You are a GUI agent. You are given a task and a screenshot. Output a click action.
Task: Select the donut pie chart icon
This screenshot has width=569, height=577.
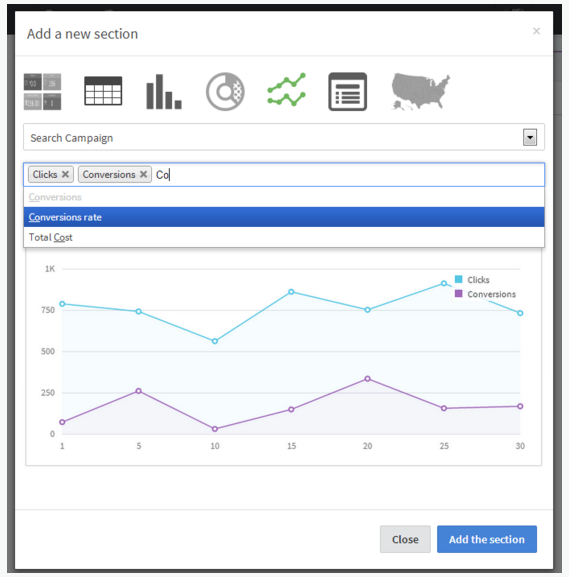click(x=225, y=92)
